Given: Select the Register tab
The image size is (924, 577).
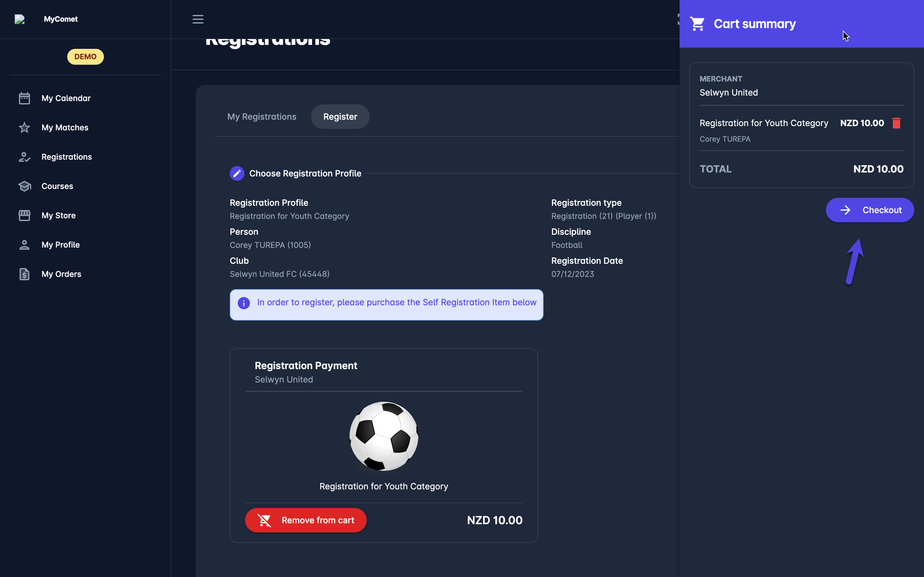Looking at the screenshot, I should pyautogui.click(x=340, y=117).
